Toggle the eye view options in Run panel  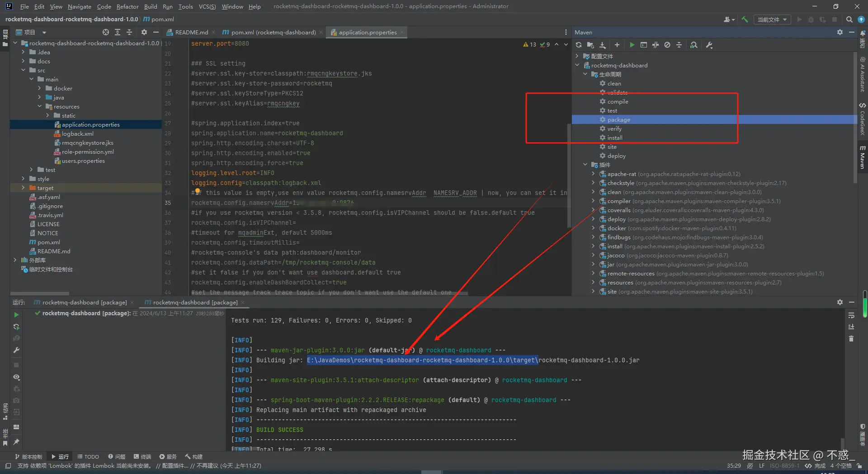coord(16,377)
